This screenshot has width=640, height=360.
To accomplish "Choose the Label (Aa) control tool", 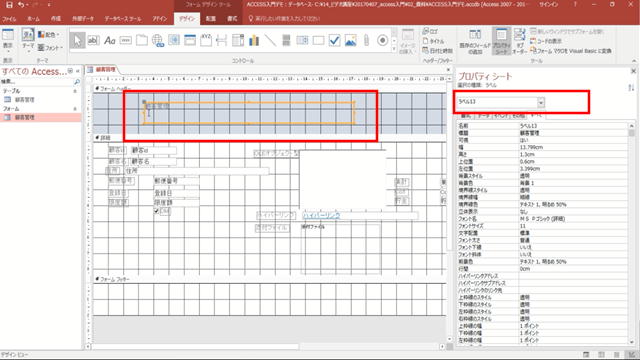I will pos(109,40).
